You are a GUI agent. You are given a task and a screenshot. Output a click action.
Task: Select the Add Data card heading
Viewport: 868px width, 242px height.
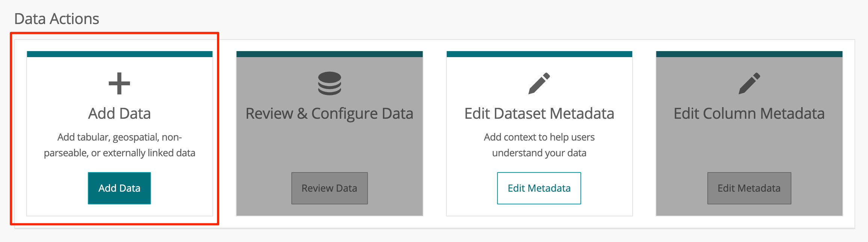pyautogui.click(x=119, y=113)
